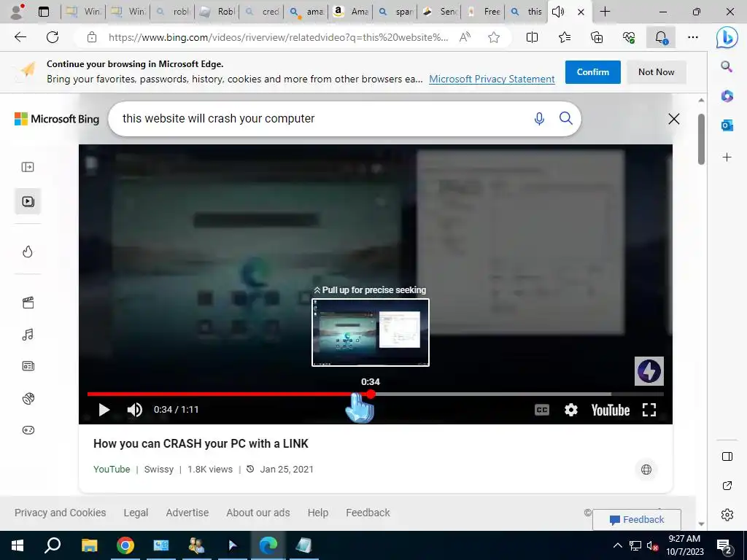747x560 pixels.
Task: Open the Favorites list
Action: [565, 37]
